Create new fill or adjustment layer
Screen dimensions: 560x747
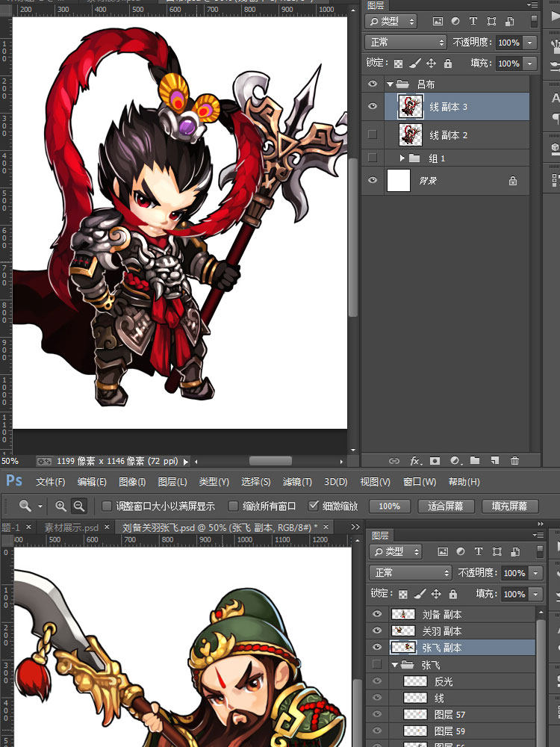[455, 461]
